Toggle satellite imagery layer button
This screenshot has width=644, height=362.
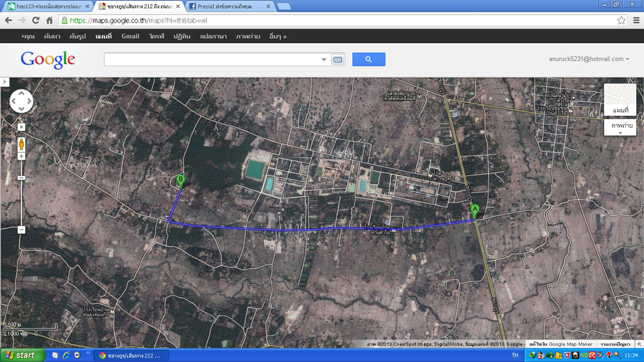click(x=621, y=126)
